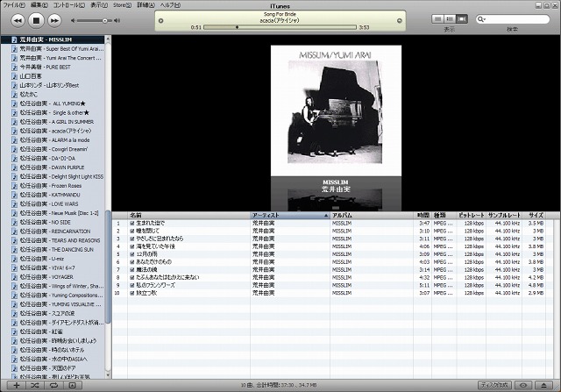Sort by アーティスト column header
This screenshot has height=392, width=561.
pos(290,215)
